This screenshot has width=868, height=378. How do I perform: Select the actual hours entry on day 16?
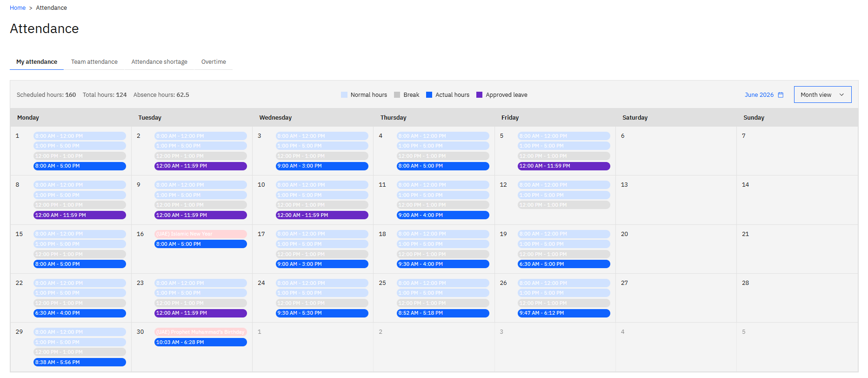200,244
